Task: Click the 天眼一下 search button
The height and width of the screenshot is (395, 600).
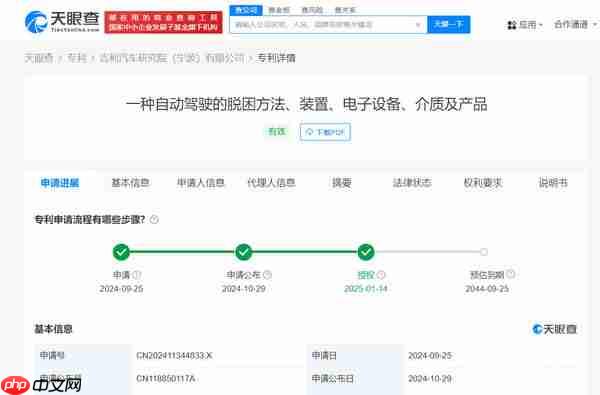Action: 448,24
